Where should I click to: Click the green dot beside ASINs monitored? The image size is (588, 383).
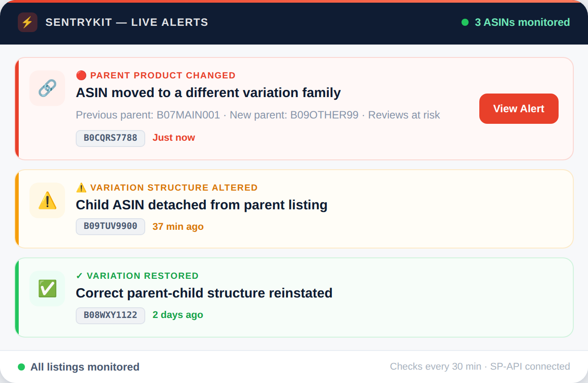[x=465, y=22]
